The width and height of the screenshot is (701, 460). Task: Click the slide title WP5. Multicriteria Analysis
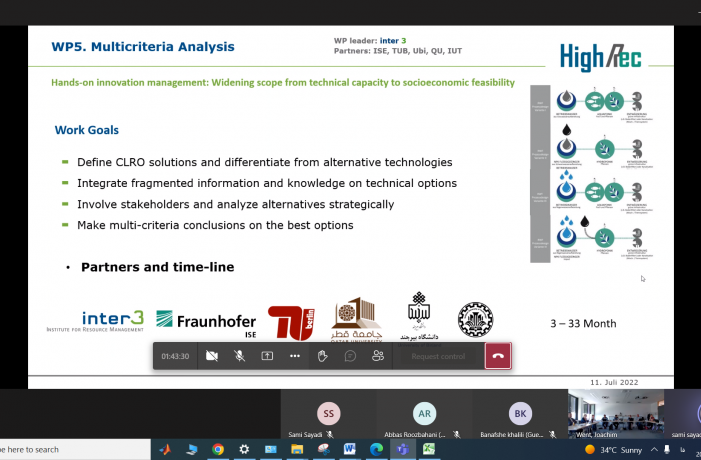pos(143,46)
